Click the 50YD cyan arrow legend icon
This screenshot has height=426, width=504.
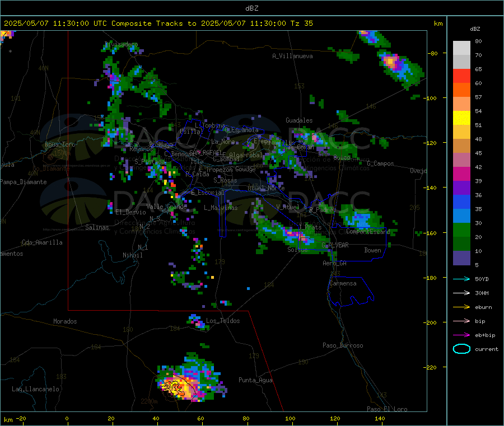pyautogui.click(x=461, y=279)
